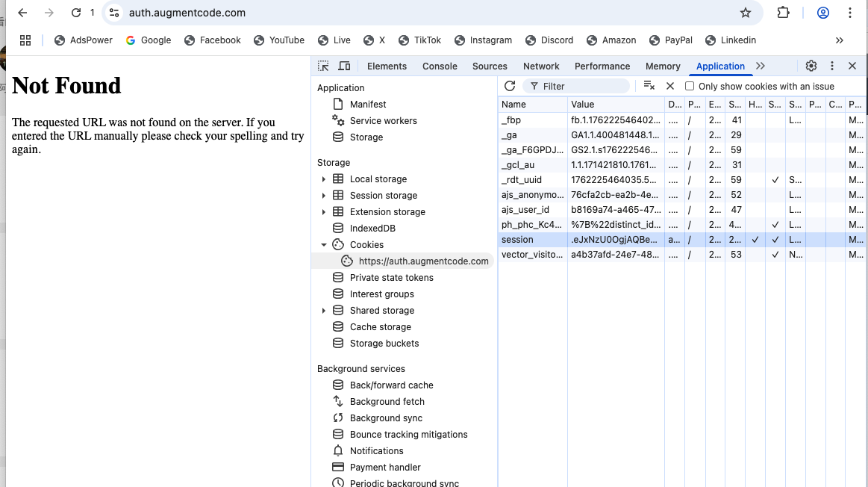This screenshot has height=487, width=868.
Task: Open the YouTube bookmark
Action: click(279, 40)
